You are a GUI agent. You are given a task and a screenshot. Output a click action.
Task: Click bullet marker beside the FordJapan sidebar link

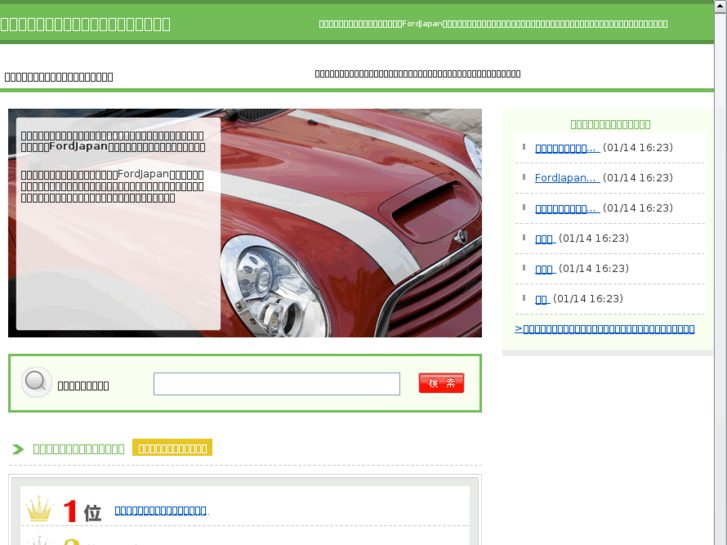click(524, 177)
